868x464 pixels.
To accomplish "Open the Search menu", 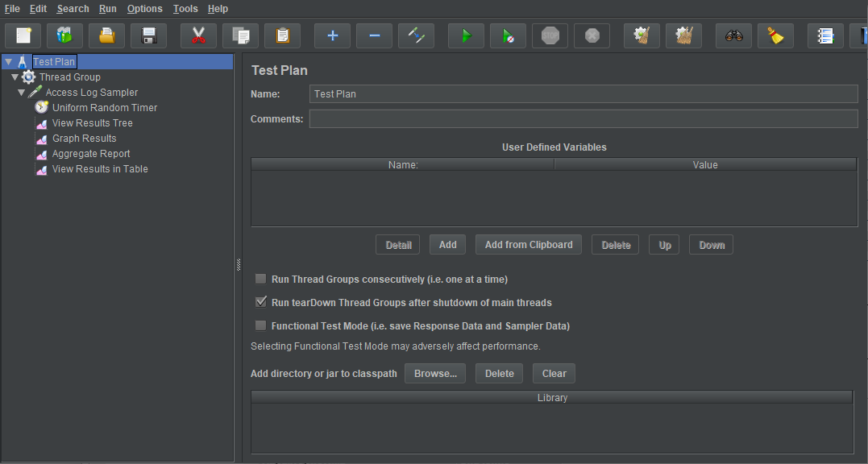I will click(x=73, y=9).
